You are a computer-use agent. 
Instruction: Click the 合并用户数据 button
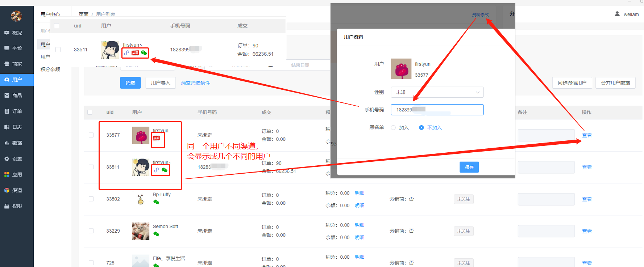tap(616, 83)
